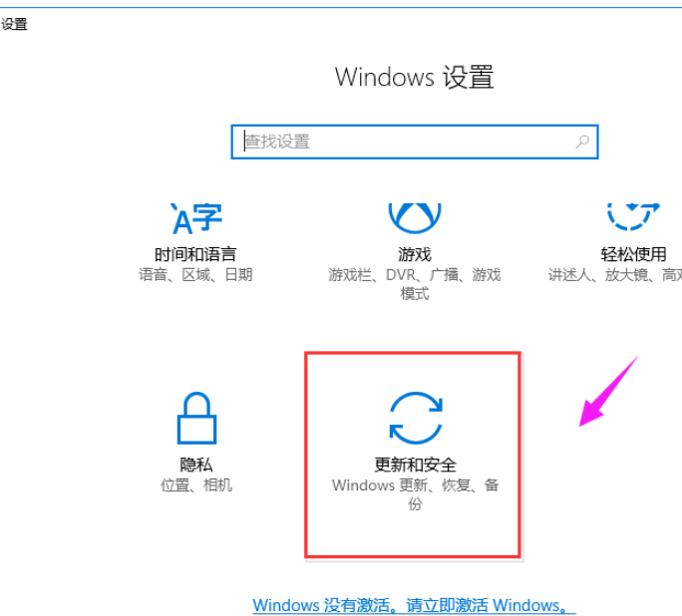Viewport: 682px width, 616px height.
Task: Select the 隐私 label
Action: (196, 464)
